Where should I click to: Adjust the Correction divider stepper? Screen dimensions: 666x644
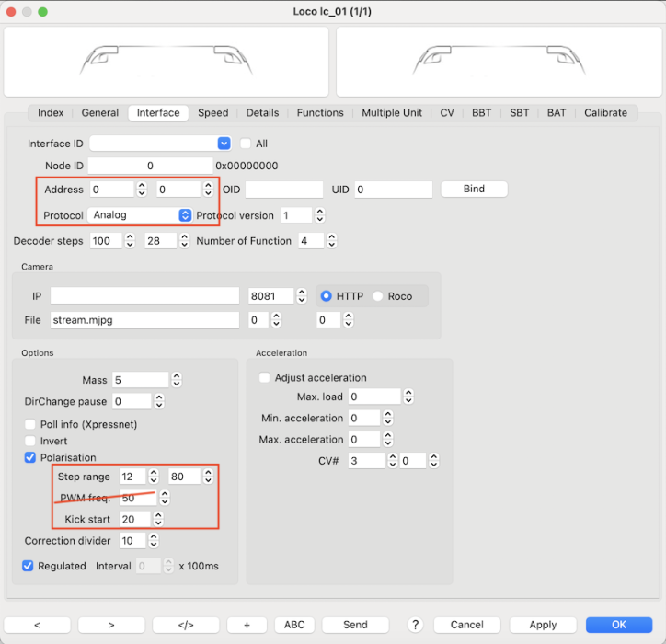coord(154,541)
